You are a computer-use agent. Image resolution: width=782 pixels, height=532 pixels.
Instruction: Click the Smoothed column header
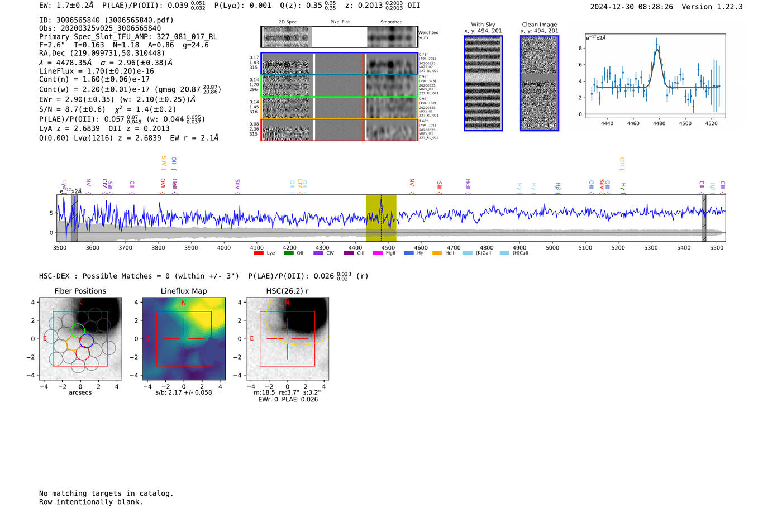391,22
